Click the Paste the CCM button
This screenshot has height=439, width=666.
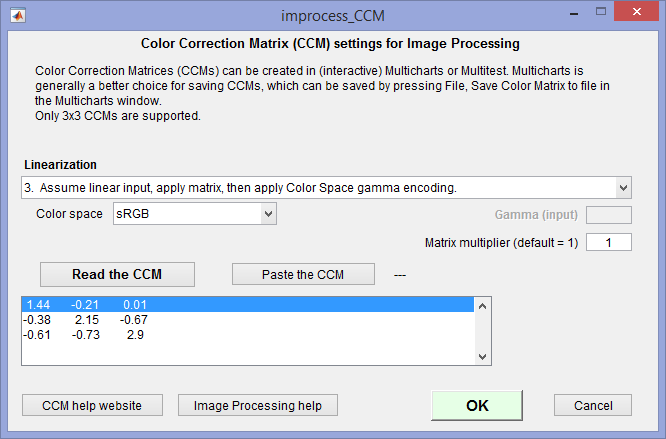pos(303,274)
